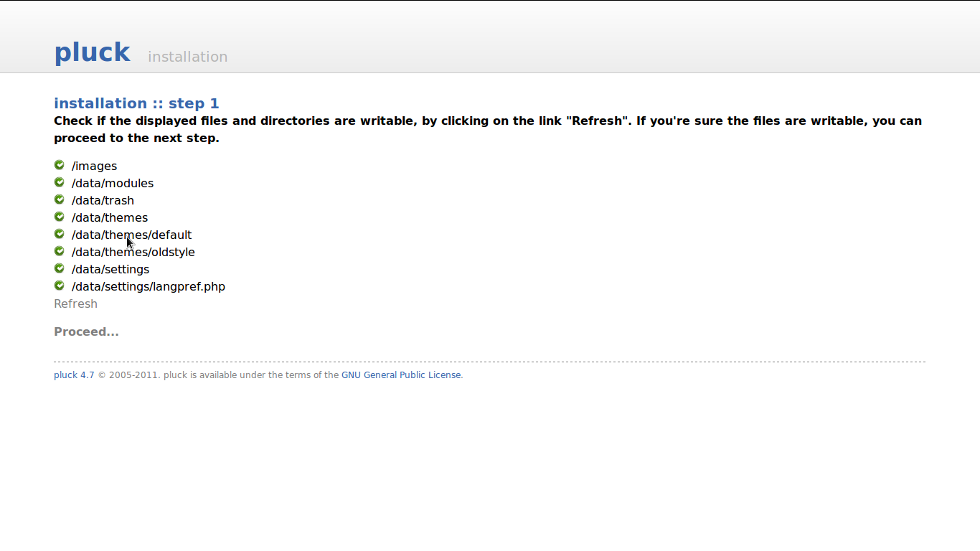The image size is (980, 551).
Task: Click the /data/trash directory text
Action: pos(103,200)
